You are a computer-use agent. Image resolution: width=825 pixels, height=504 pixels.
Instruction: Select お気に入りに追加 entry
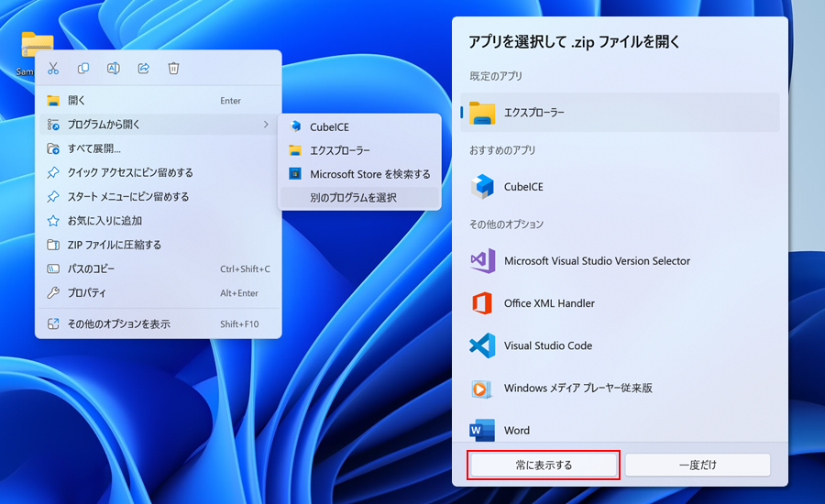coord(159,221)
